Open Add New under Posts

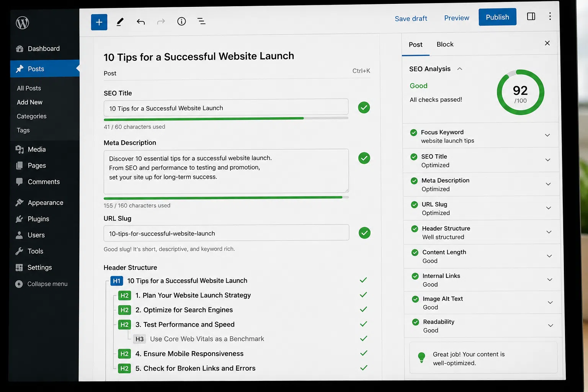coord(29,102)
